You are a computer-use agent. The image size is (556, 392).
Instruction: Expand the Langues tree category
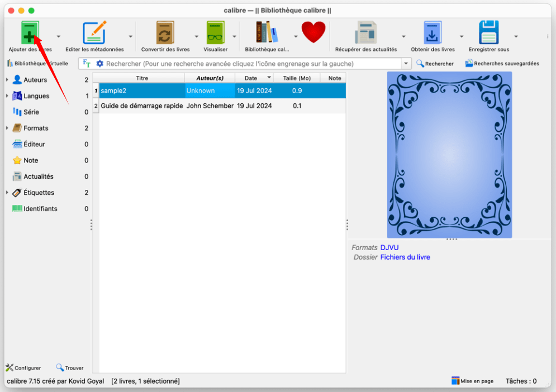tap(7, 95)
